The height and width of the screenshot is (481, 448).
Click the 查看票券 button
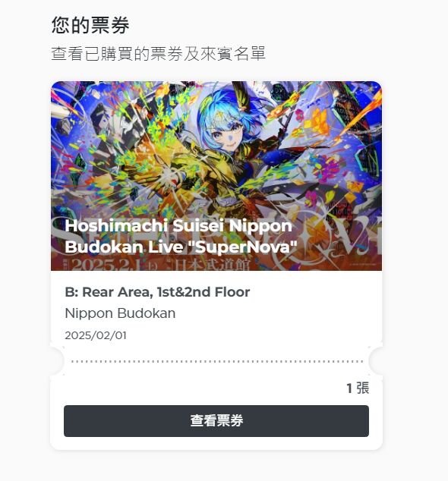[216, 421]
